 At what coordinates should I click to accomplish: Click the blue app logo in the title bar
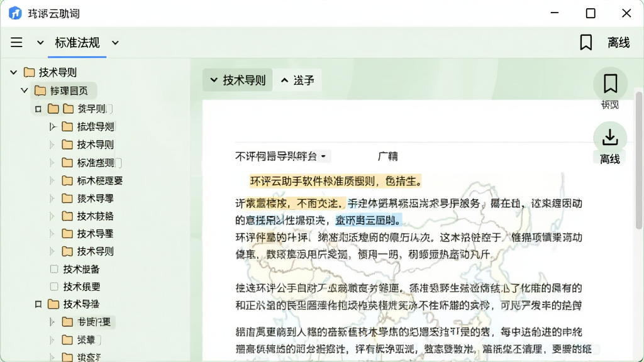15,13
